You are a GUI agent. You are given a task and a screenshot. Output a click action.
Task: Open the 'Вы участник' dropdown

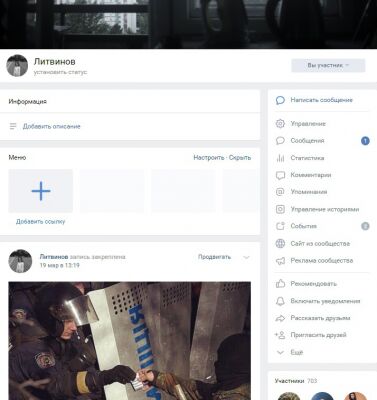point(328,65)
